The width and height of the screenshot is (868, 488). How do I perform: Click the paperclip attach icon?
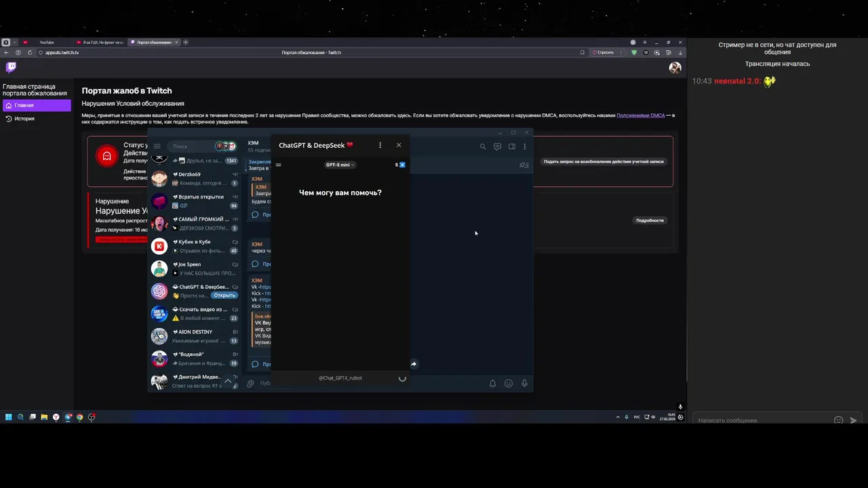click(250, 384)
